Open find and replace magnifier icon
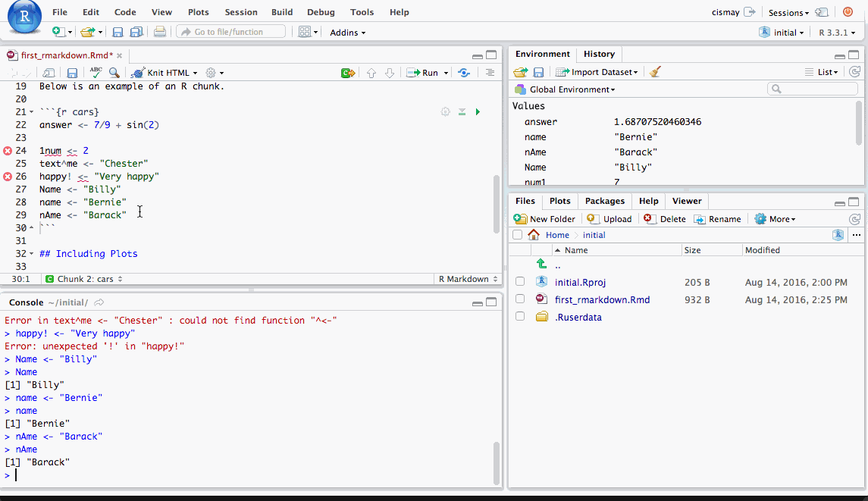Image resolution: width=868 pixels, height=501 pixels. [114, 73]
